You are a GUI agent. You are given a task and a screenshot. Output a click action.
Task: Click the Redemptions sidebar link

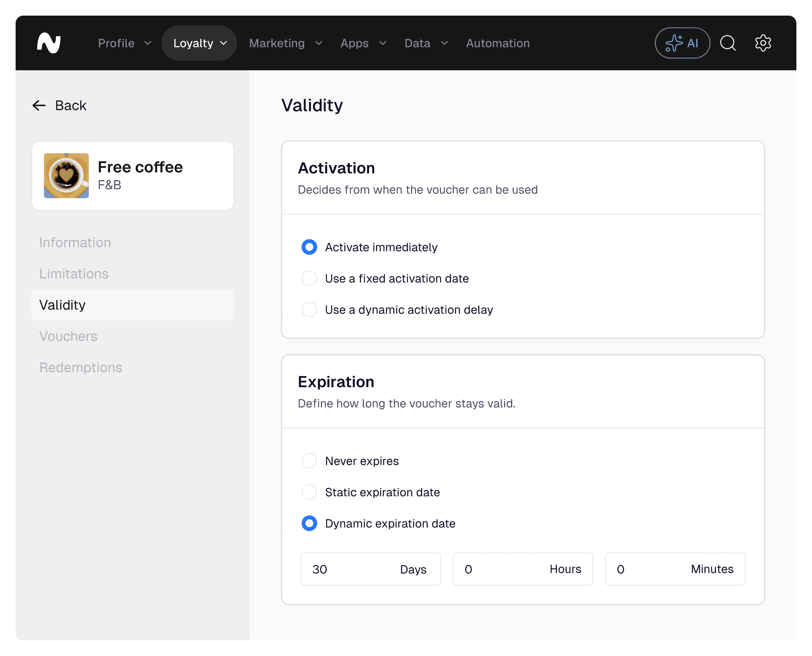click(x=81, y=367)
